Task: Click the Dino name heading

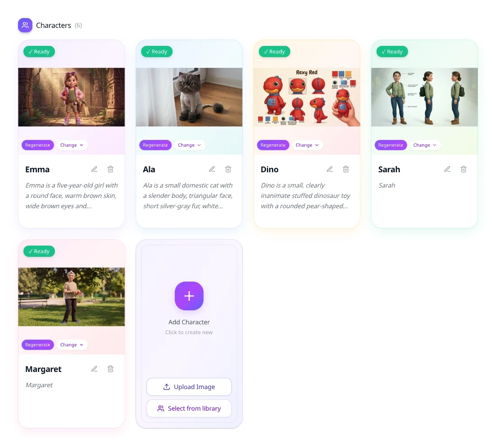Action: (x=270, y=170)
